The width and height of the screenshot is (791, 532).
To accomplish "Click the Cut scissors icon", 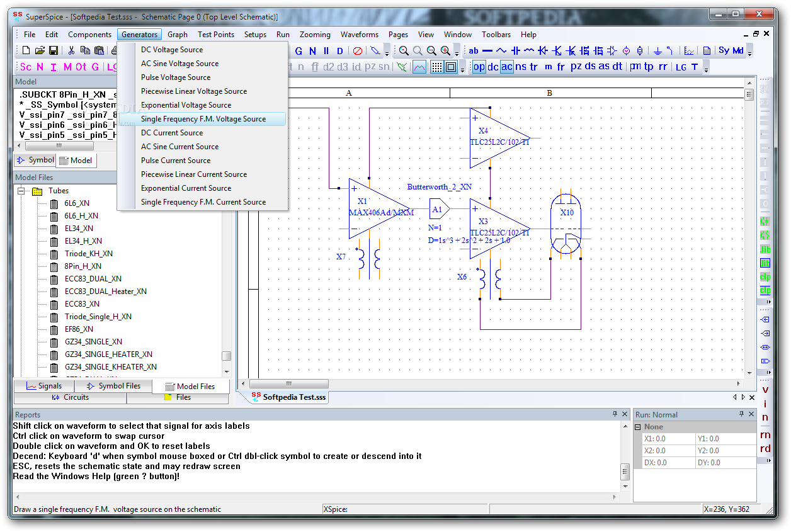I will pyautogui.click(x=71, y=50).
